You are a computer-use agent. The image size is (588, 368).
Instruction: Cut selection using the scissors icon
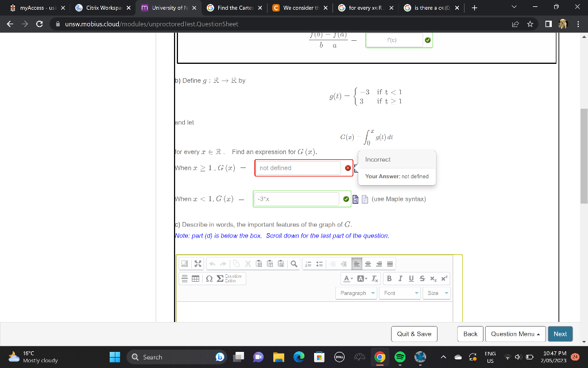[248, 264]
